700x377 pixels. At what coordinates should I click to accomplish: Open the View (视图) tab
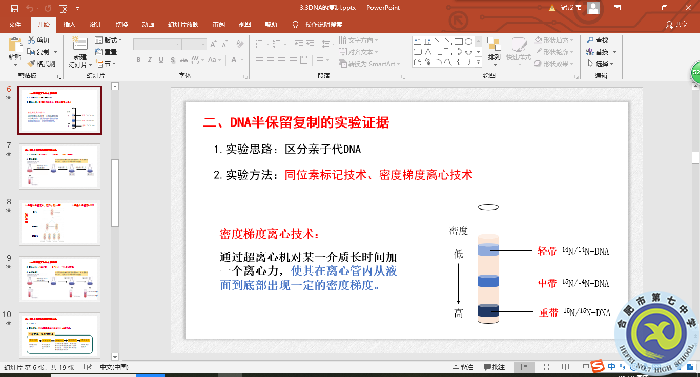tap(245, 25)
